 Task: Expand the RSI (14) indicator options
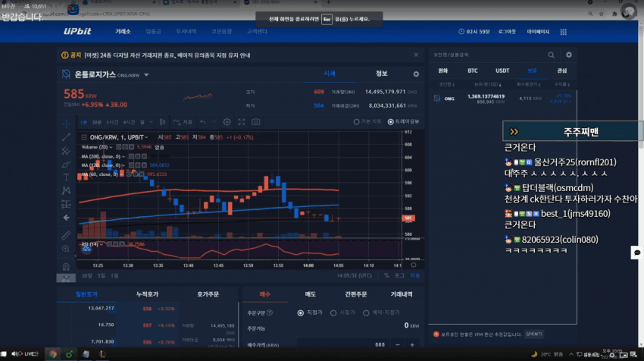pyautogui.click(x=102, y=244)
